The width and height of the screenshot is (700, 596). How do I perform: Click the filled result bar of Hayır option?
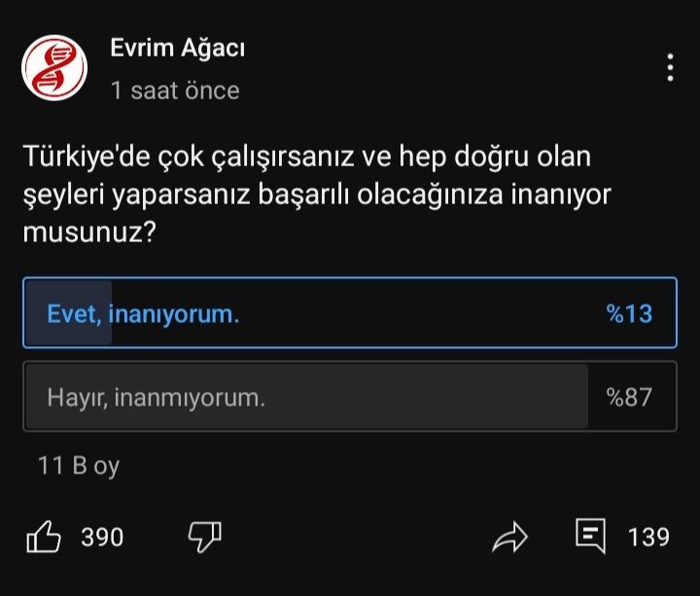306,396
